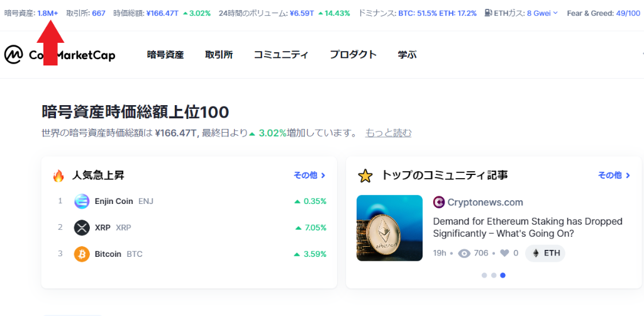
Task: Open the ETH gas 8 Gwei dropdown
Action: click(541, 13)
